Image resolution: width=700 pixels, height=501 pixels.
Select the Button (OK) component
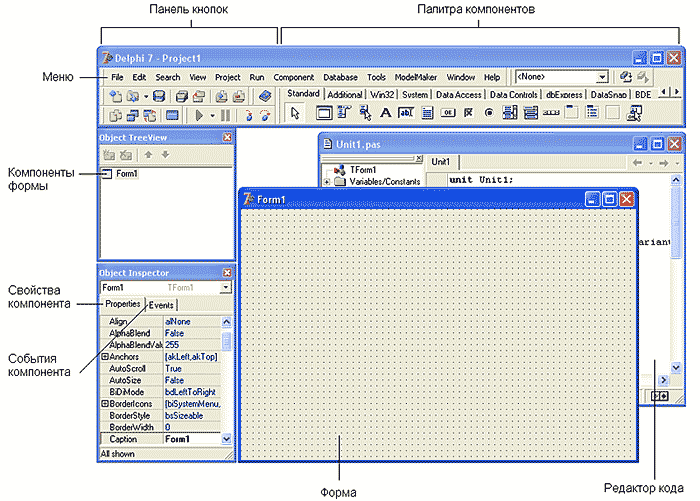click(x=448, y=113)
